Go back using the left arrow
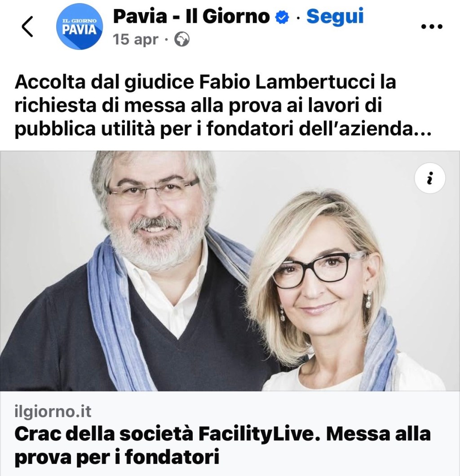The height and width of the screenshot is (476, 460). (x=27, y=27)
